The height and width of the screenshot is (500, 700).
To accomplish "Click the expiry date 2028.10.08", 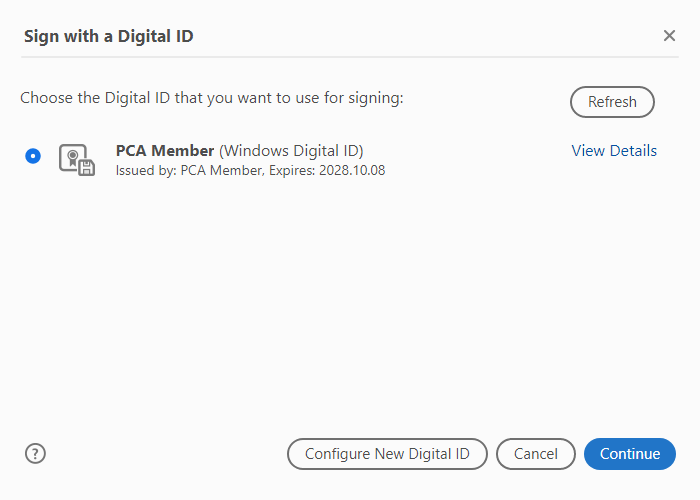I will pyautogui.click(x=352, y=170).
